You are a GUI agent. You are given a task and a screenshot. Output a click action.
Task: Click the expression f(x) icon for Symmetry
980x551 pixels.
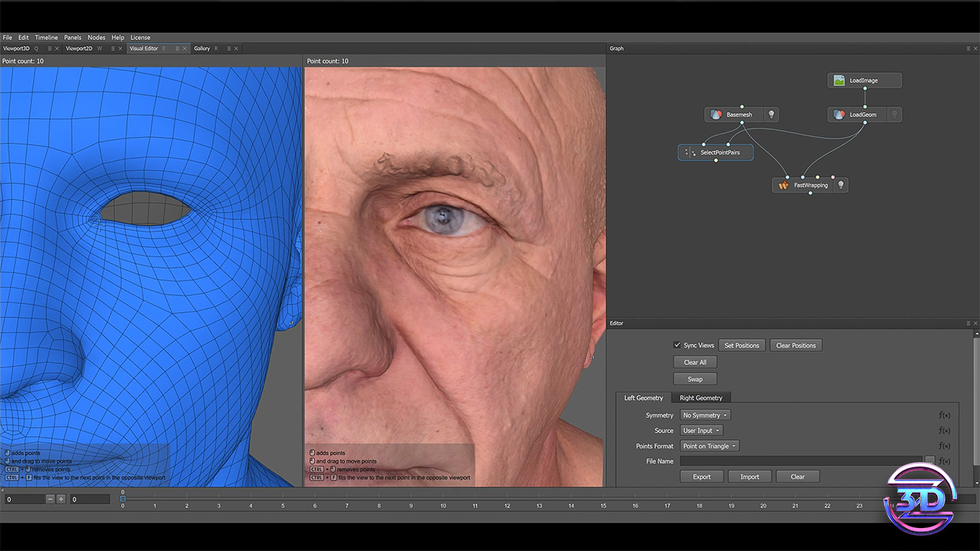(944, 416)
